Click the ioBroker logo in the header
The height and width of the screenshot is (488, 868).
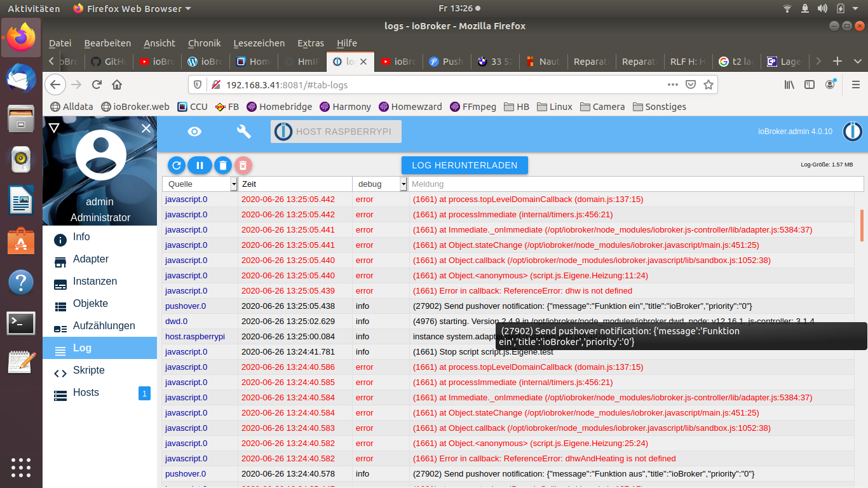(x=852, y=132)
